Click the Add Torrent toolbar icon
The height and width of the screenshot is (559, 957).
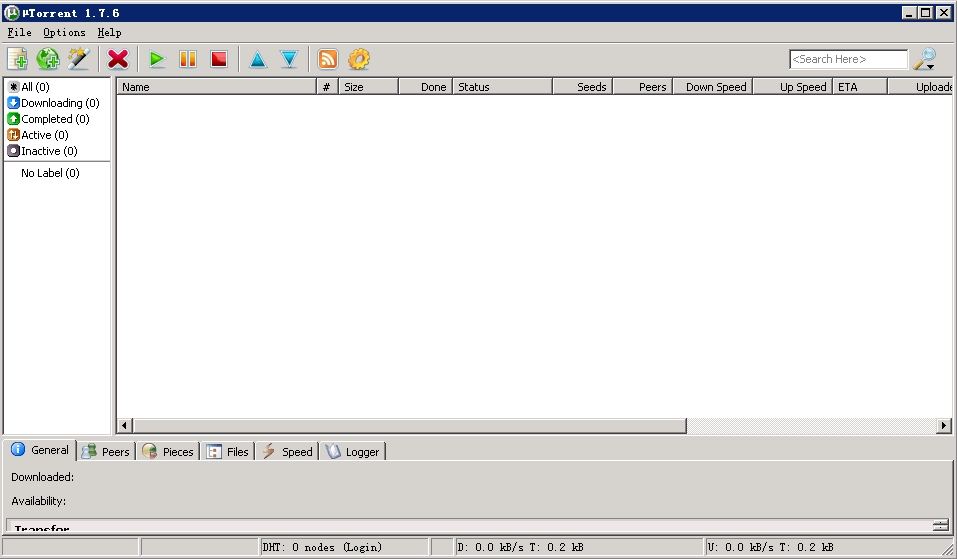(17, 59)
